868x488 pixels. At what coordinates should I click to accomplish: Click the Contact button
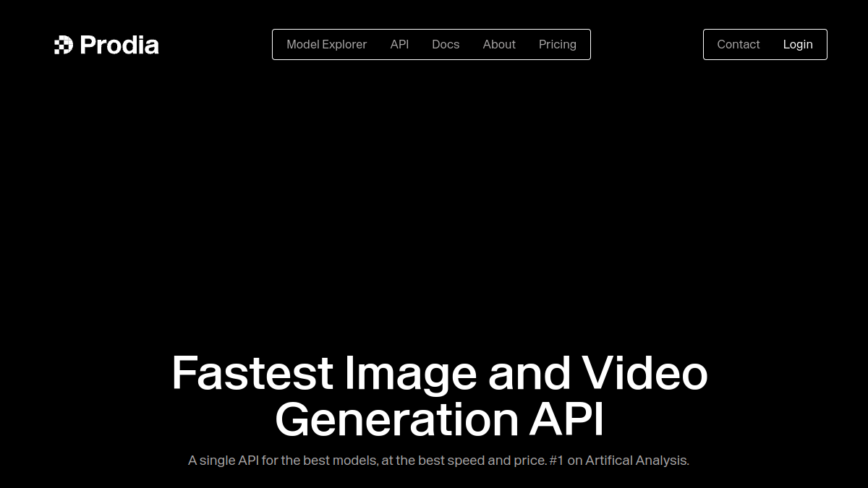coord(739,44)
